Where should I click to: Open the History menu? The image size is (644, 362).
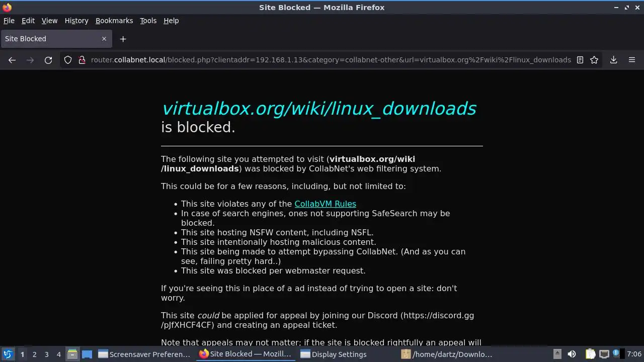tap(76, 21)
